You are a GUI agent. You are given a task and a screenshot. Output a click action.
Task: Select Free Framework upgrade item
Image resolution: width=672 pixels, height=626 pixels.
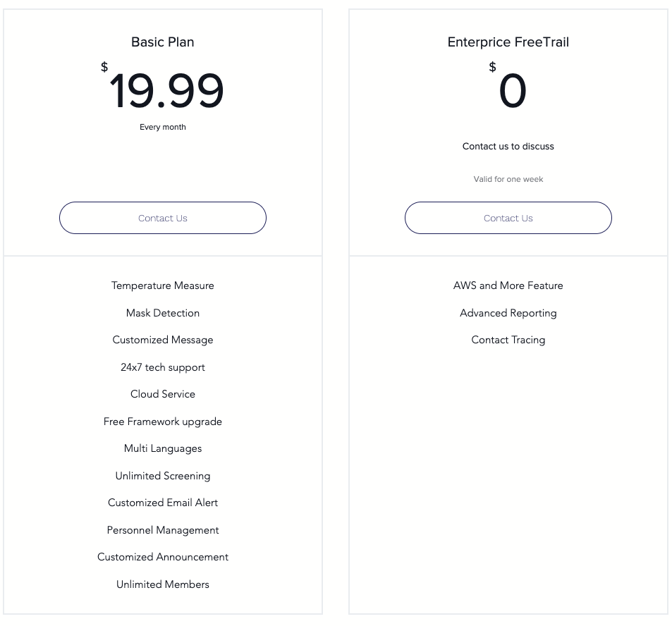pos(163,422)
